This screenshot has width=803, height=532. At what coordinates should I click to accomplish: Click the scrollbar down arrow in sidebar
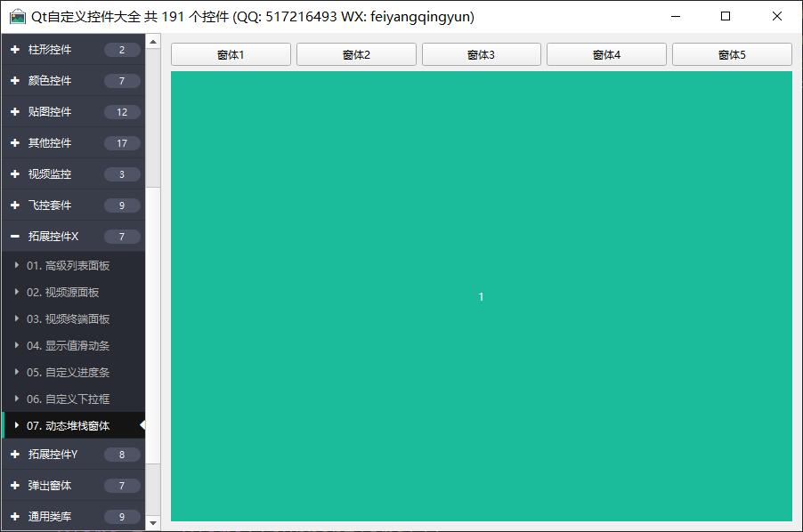(153, 523)
